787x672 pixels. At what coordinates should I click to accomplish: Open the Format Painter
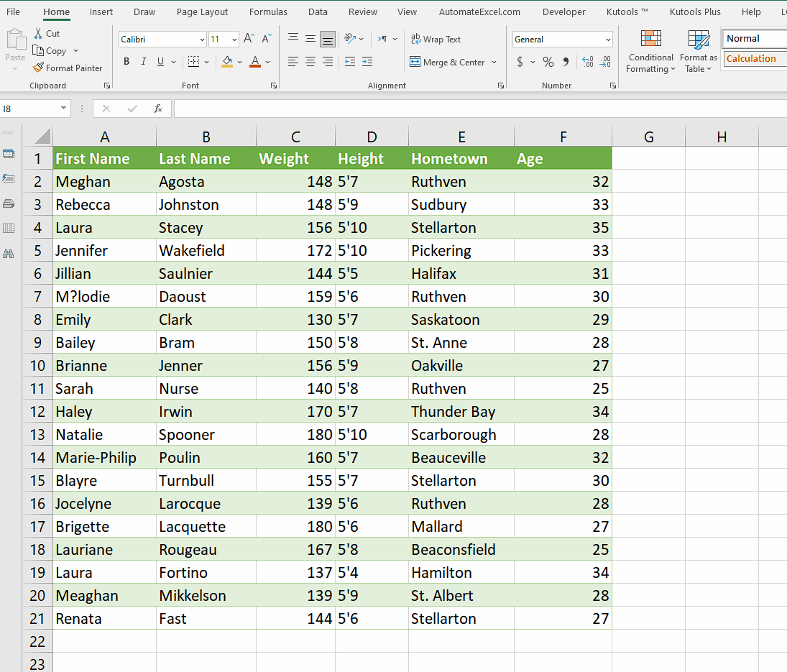coord(68,68)
